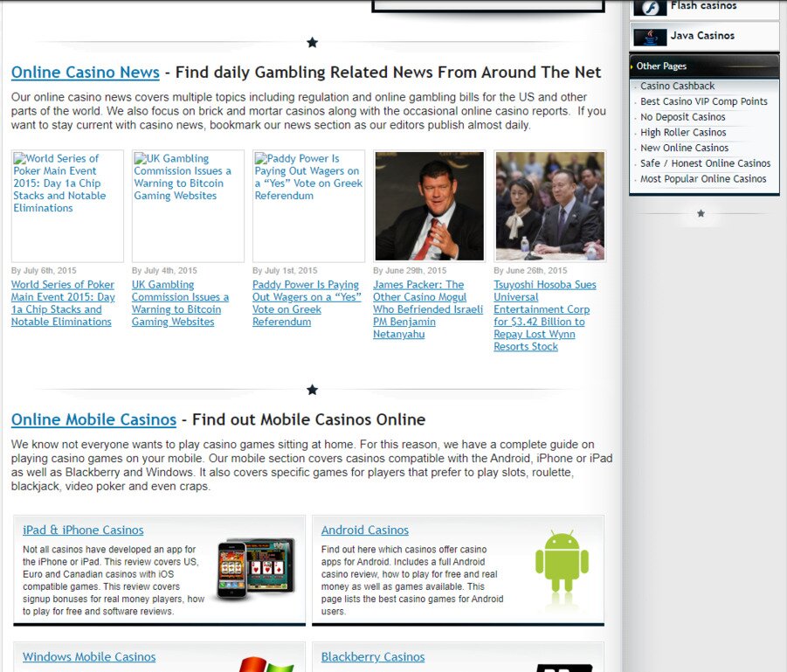The image size is (787, 672).
Task: Go to Android Casinos page
Action: click(x=365, y=530)
